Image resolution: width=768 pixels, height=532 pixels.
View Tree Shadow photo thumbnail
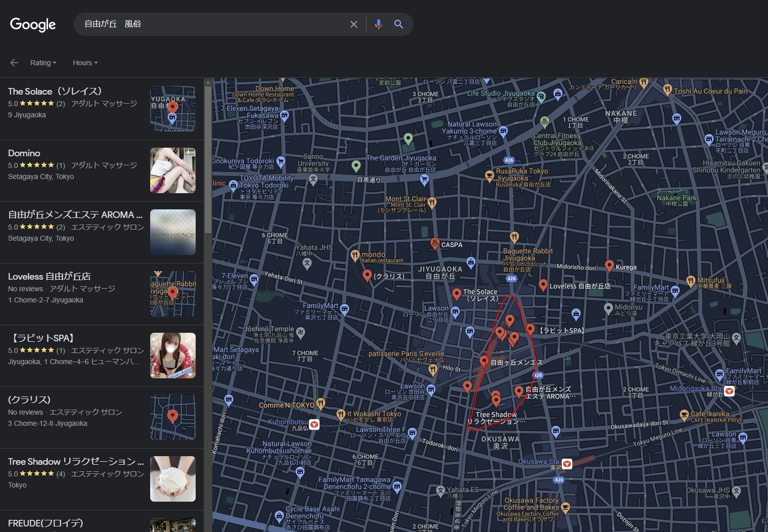click(x=173, y=479)
